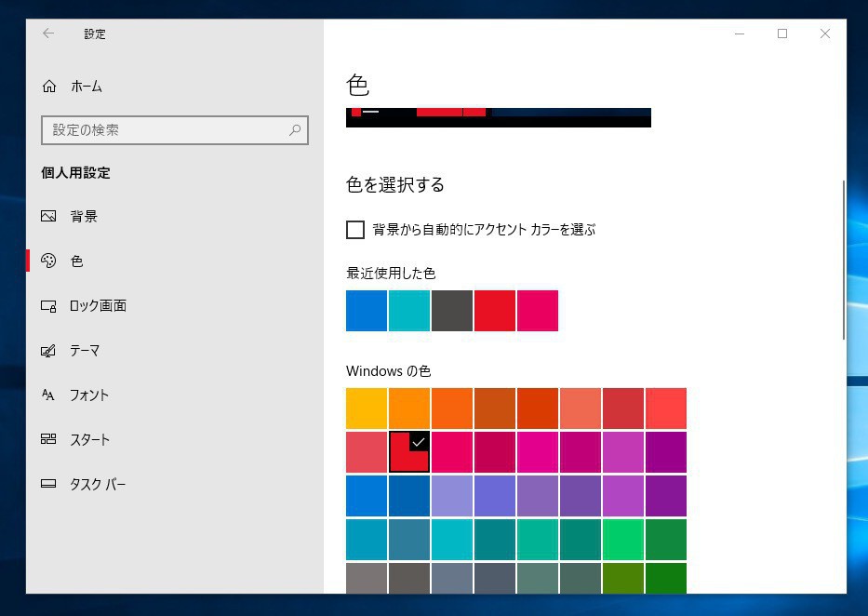Open ロック画面 lock screen icon
This screenshot has height=616, width=868.
pyautogui.click(x=49, y=306)
